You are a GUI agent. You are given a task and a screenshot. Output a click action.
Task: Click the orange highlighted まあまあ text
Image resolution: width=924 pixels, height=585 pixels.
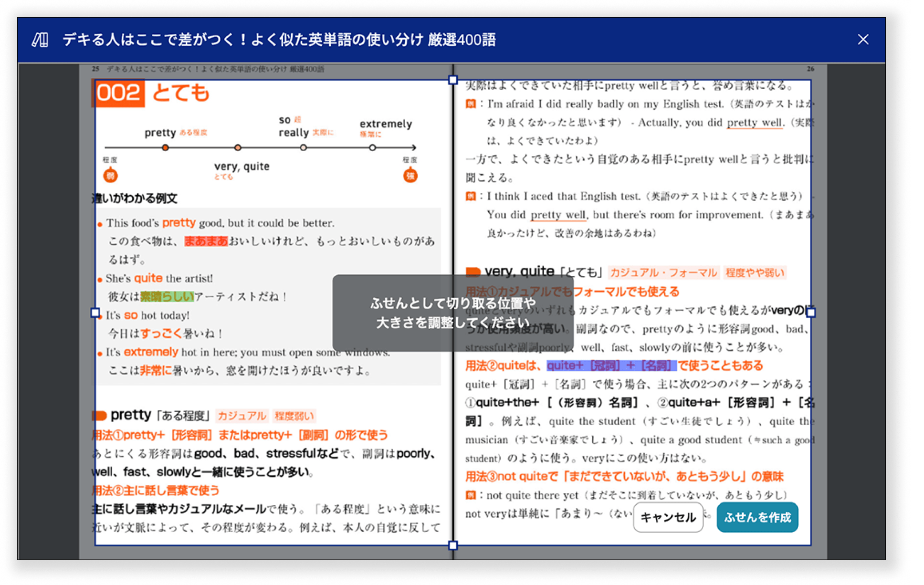coord(205,242)
